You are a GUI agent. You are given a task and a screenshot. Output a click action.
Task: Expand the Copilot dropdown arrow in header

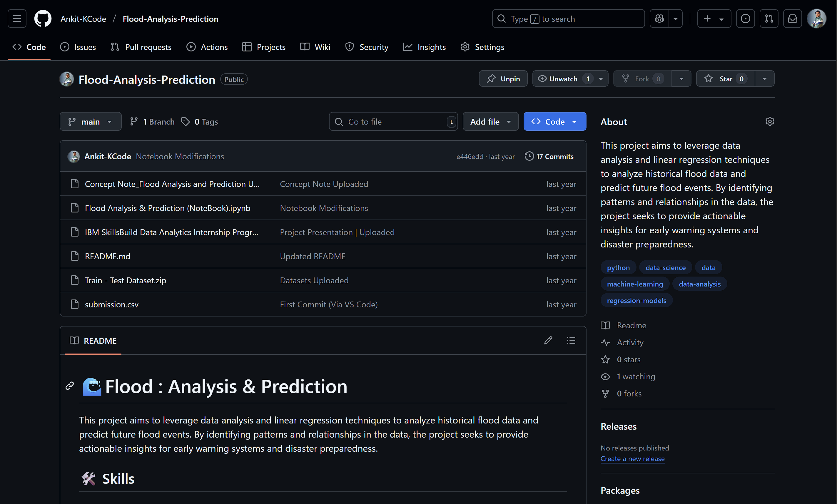(676, 19)
